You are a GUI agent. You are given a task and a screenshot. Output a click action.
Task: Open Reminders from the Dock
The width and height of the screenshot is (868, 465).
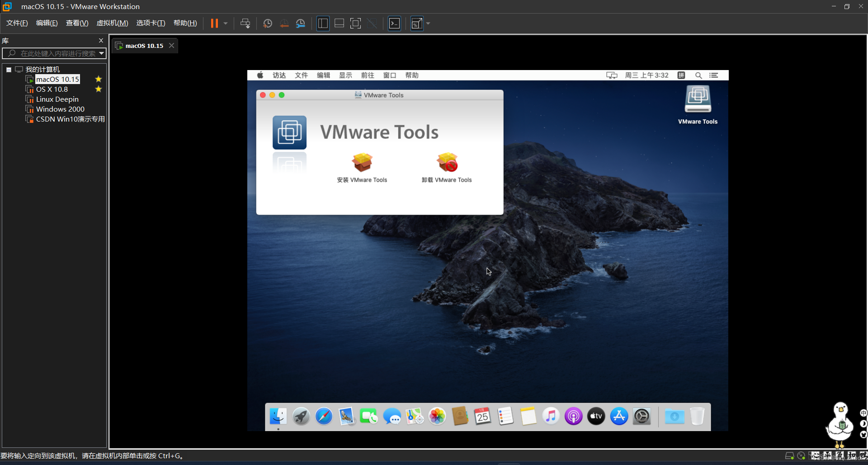(x=505, y=416)
